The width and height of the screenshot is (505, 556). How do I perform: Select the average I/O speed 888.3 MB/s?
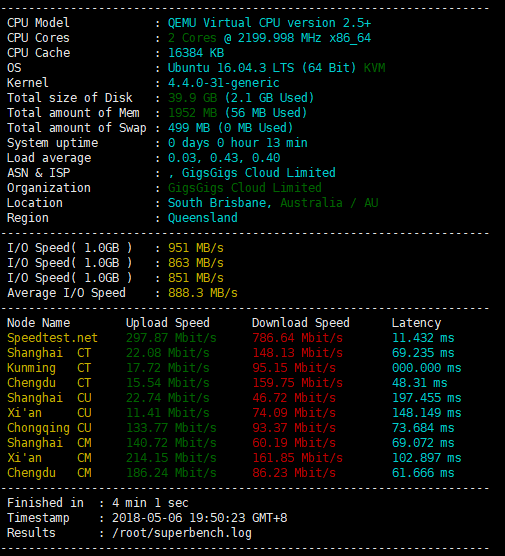pos(202,293)
